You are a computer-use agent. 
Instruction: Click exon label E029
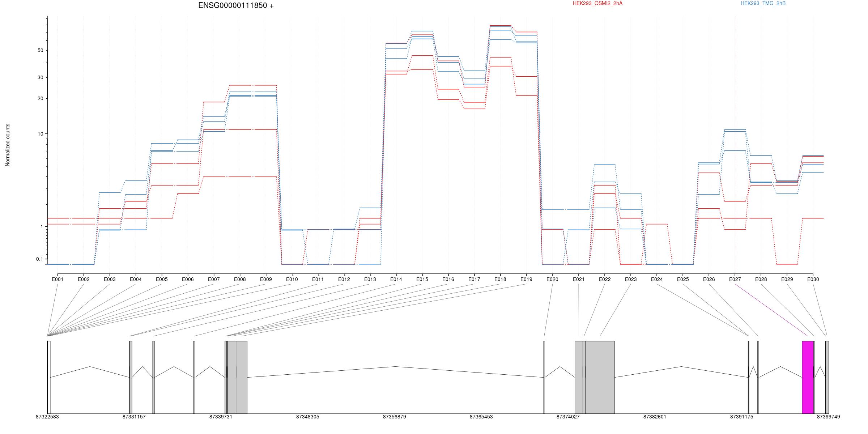pos(787,279)
